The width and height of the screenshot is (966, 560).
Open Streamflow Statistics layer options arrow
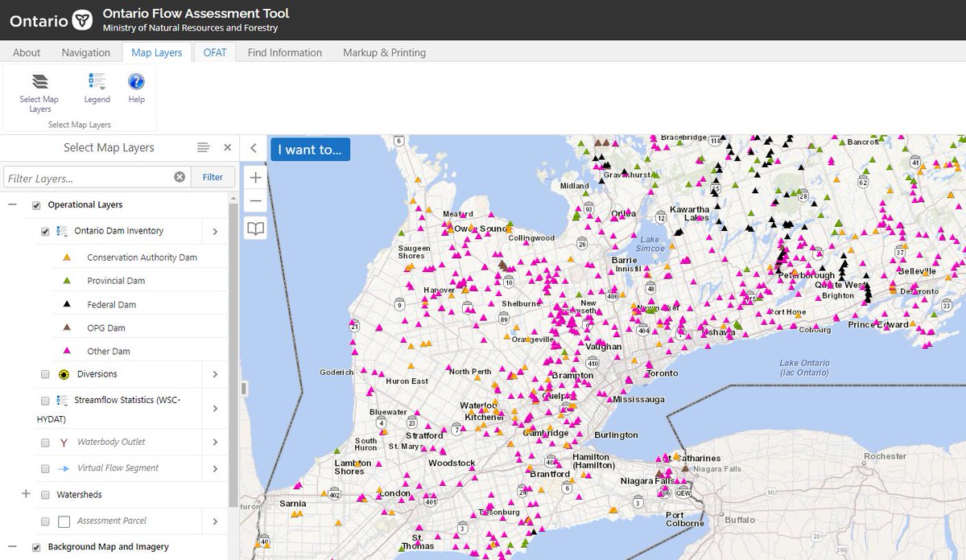coord(215,409)
